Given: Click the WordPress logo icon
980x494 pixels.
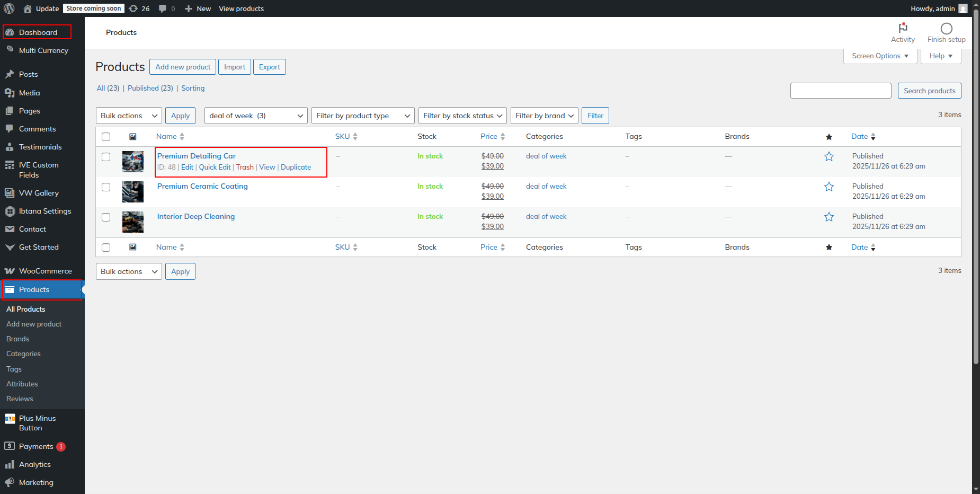Looking at the screenshot, I should pyautogui.click(x=9, y=8).
